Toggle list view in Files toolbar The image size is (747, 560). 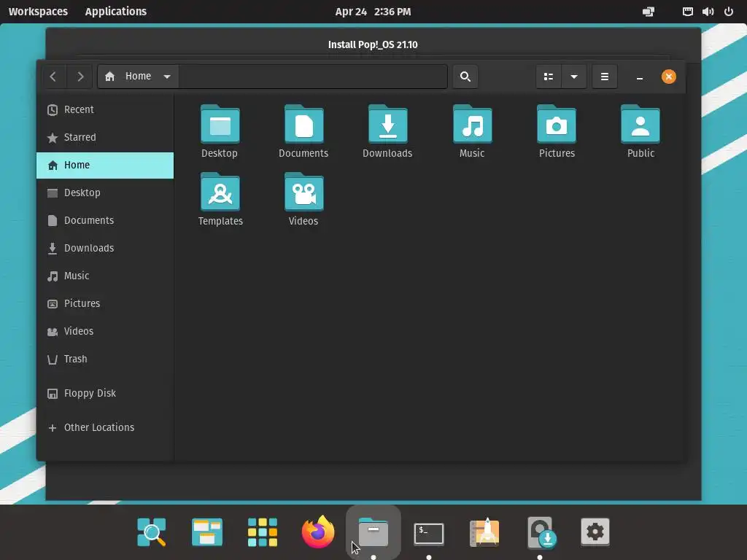[x=549, y=77]
